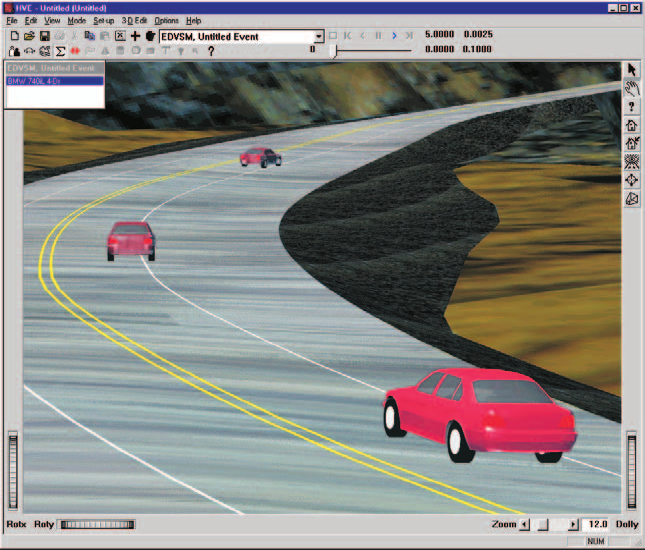Click the middle red car in the viewer
The width and height of the screenshot is (645, 550).
[x=131, y=241]
